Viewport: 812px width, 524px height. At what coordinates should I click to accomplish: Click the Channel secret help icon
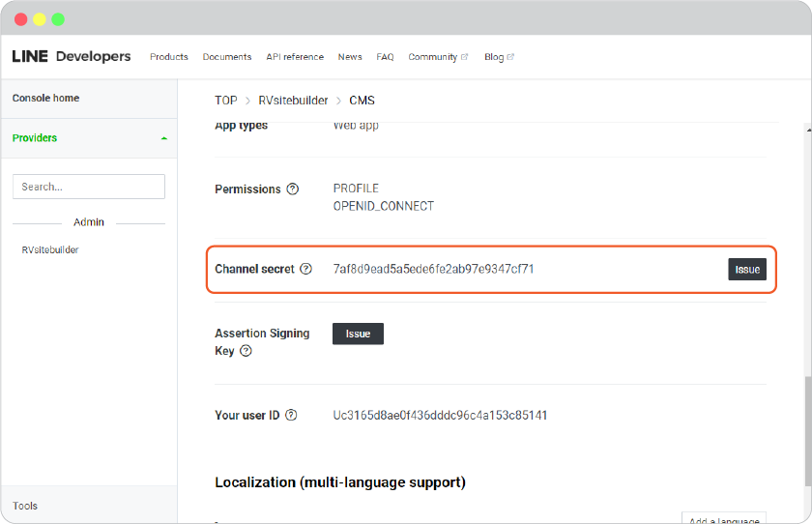tap(306, 269)
